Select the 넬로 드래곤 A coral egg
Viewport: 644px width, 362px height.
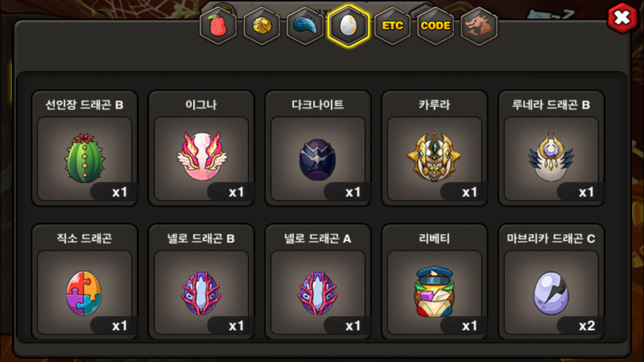point(318,282)
